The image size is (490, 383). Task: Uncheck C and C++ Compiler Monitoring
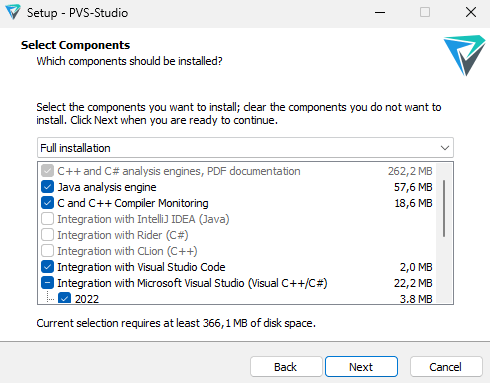47,203
